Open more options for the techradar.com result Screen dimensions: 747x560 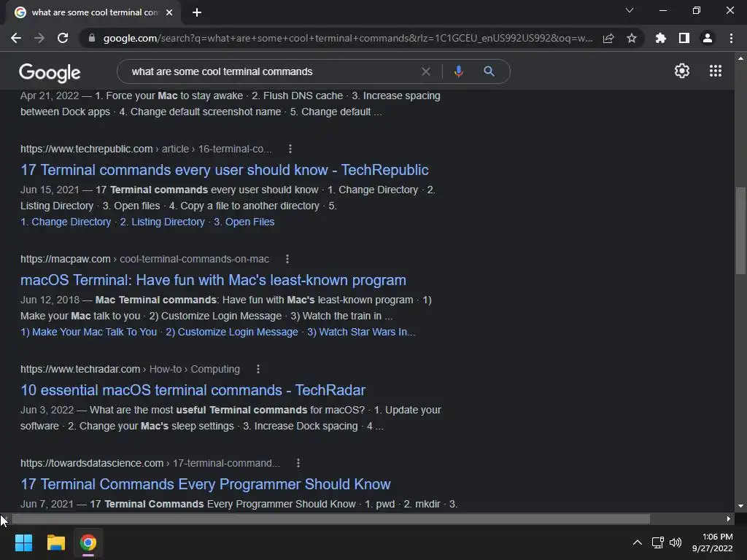click(258, 369)
